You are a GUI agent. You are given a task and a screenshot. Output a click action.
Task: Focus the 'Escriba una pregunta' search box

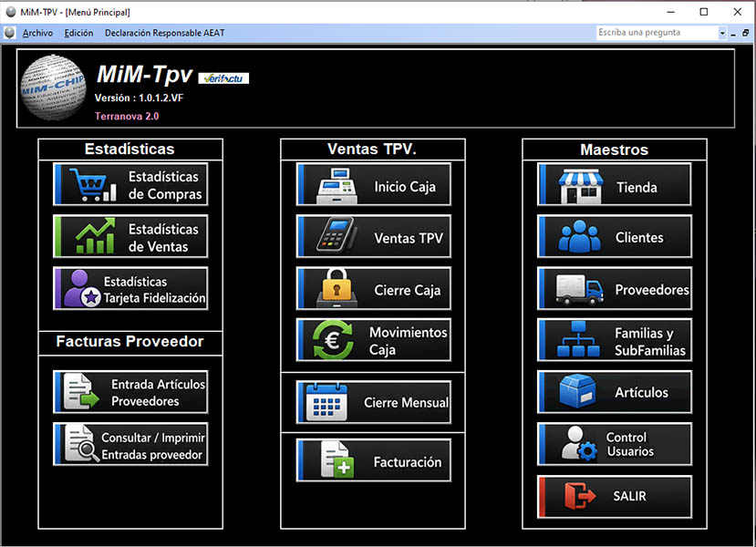tap(658, 33)
